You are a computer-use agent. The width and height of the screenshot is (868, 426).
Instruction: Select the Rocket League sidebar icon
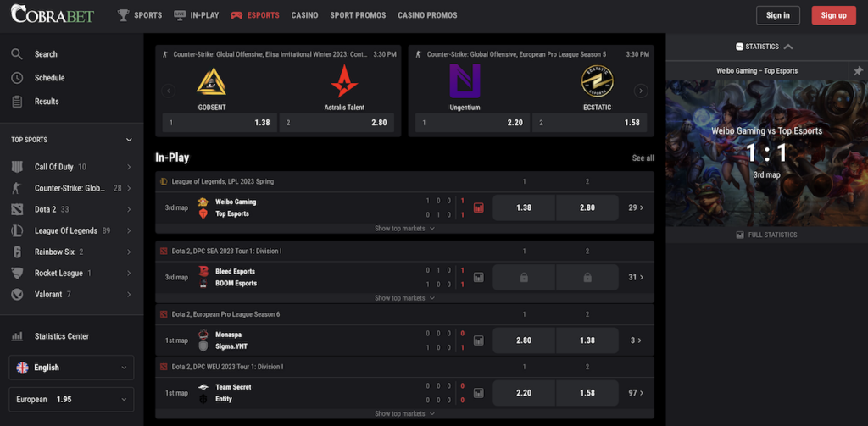coord(17,274)
